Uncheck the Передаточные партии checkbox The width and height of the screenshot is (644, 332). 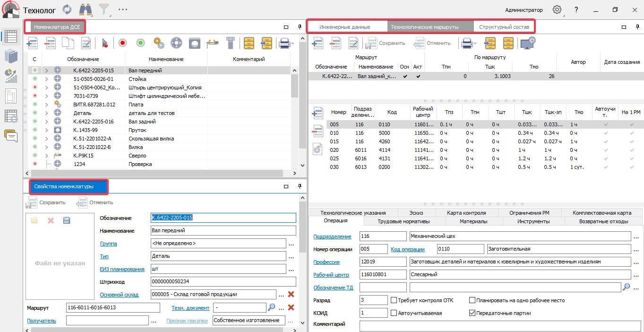click(472, 313)
